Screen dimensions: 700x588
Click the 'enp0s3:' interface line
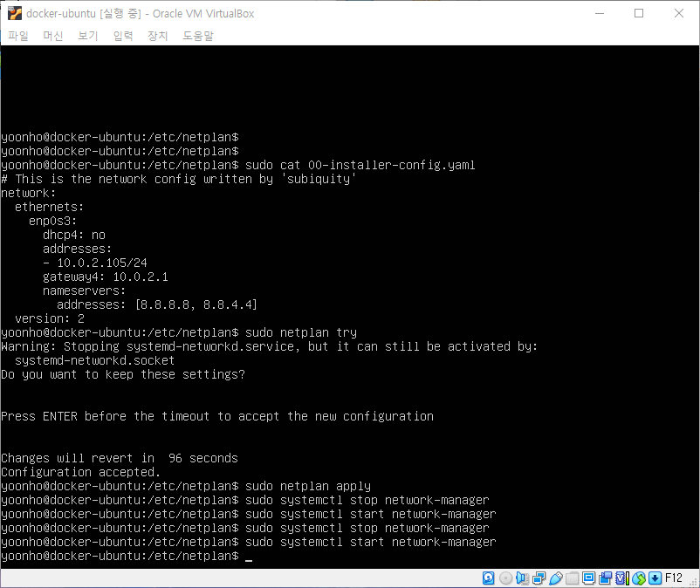(x=52, y=221)
